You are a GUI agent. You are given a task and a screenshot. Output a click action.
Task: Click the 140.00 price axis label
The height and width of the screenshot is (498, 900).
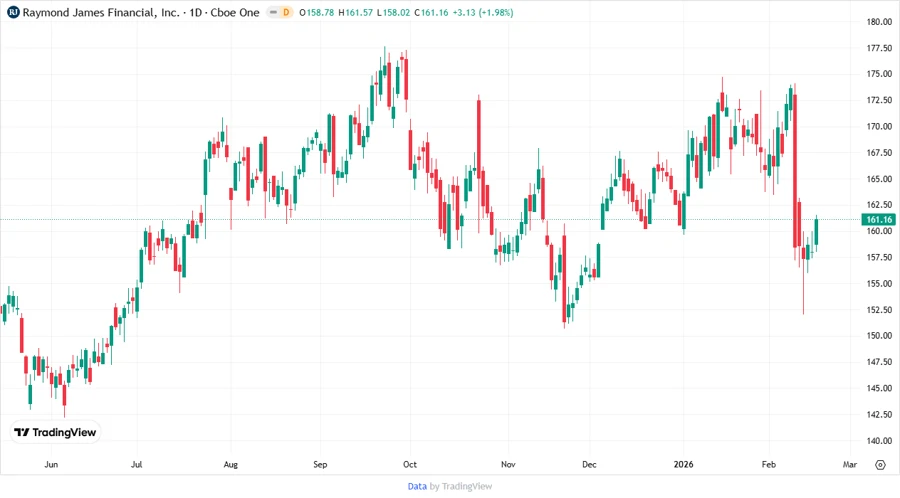[879, 441]
